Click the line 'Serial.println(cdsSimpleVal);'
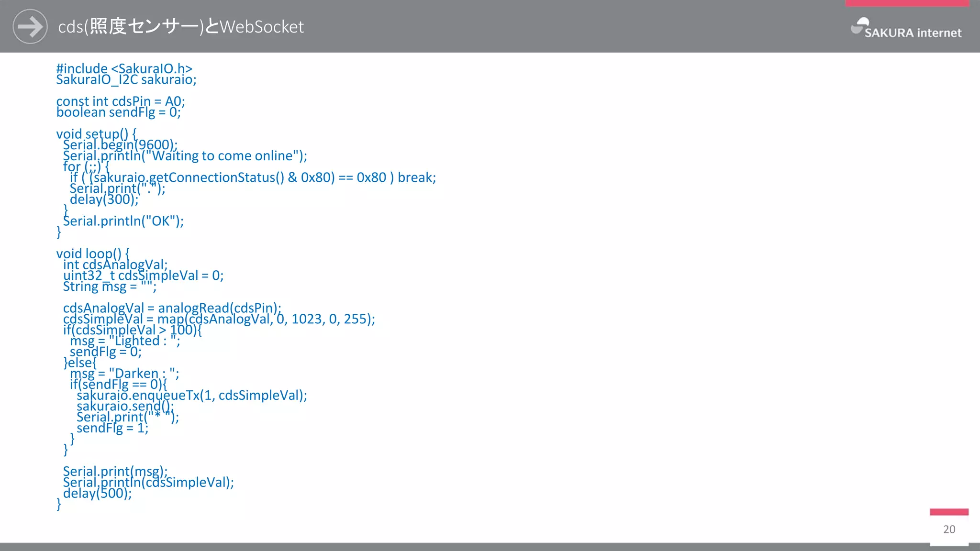 click(148, 482)
